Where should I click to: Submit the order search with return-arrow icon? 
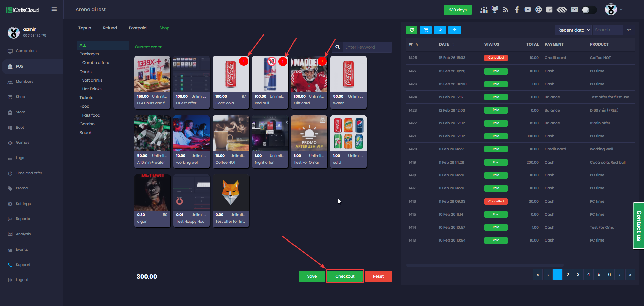[x=629, y=30]
